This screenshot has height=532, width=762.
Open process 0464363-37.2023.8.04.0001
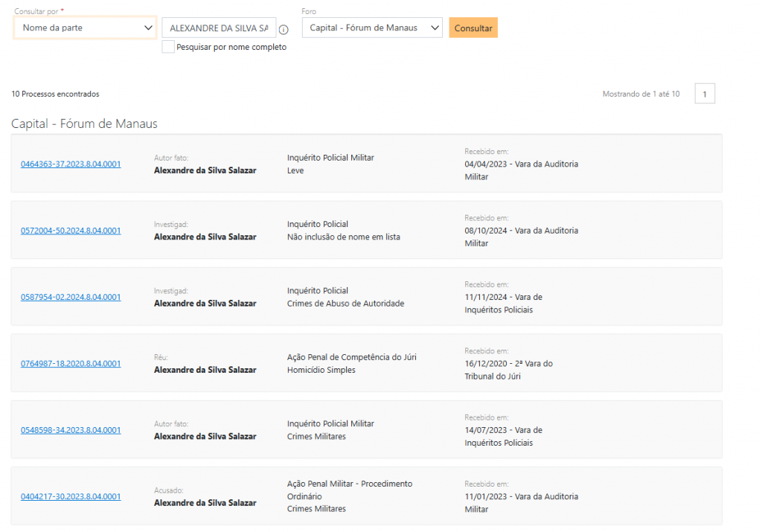point(71,164)
